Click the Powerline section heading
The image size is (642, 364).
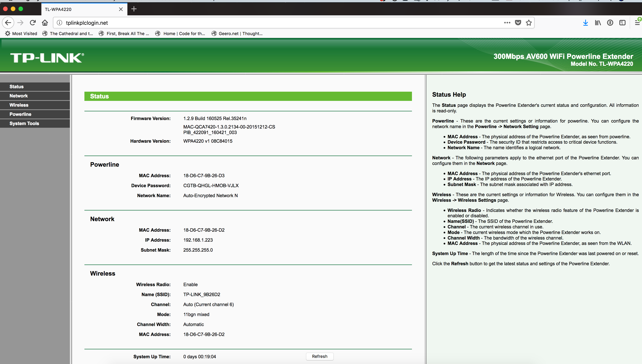click(x=105, y=165)
